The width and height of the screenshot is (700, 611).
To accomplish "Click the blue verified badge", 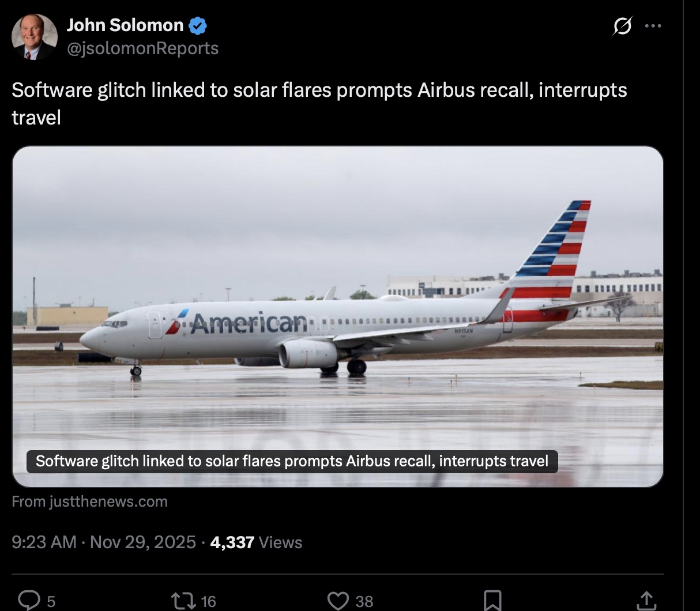I will pos(198,26).
